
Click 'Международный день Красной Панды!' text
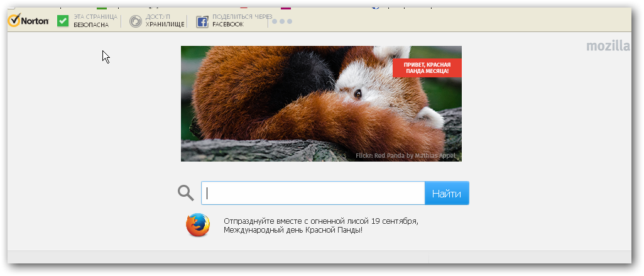[293, 230]
